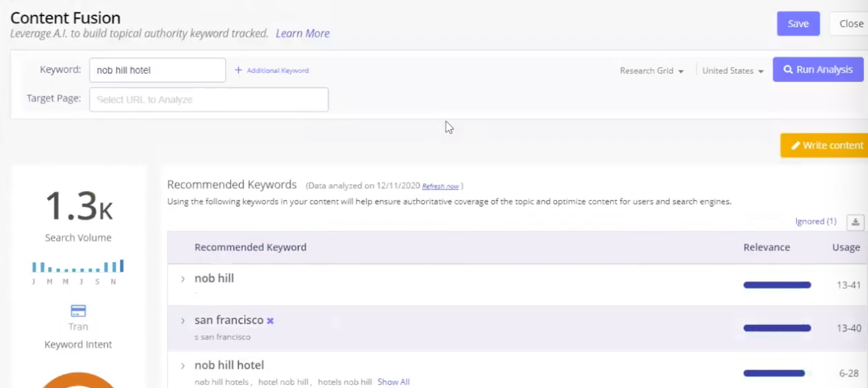Click the relevance bar for nob hill

777,285
